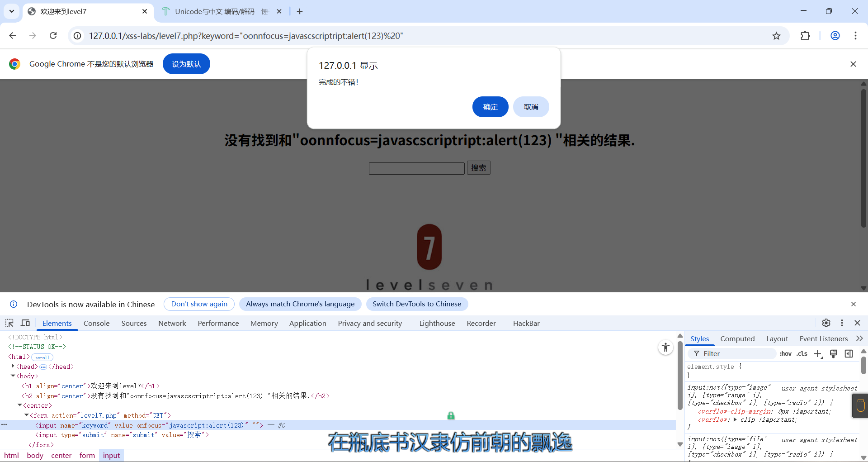
Task: Switch to the Computed styles tab
Action: pyautogui.click(x=737, y=338)
